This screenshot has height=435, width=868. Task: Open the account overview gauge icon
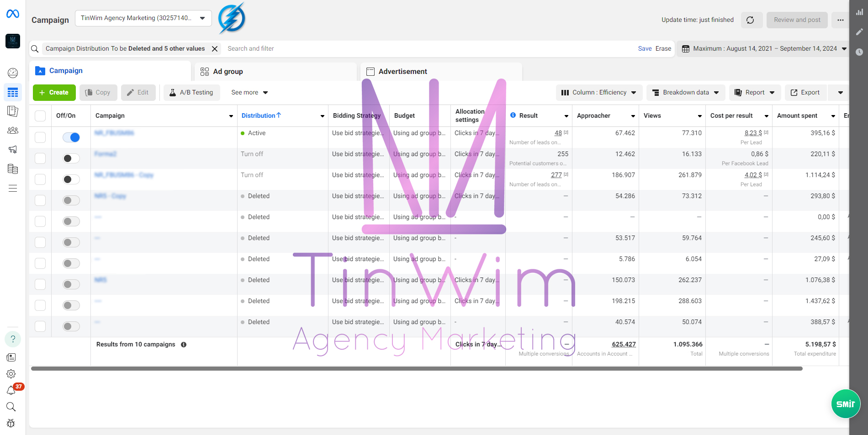pyautogui.click(x=13, y=73)
